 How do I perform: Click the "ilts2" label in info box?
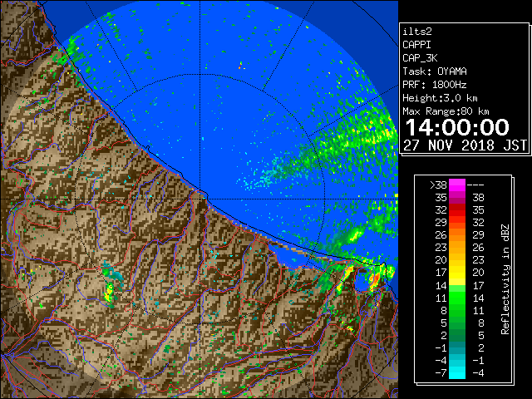417,32
